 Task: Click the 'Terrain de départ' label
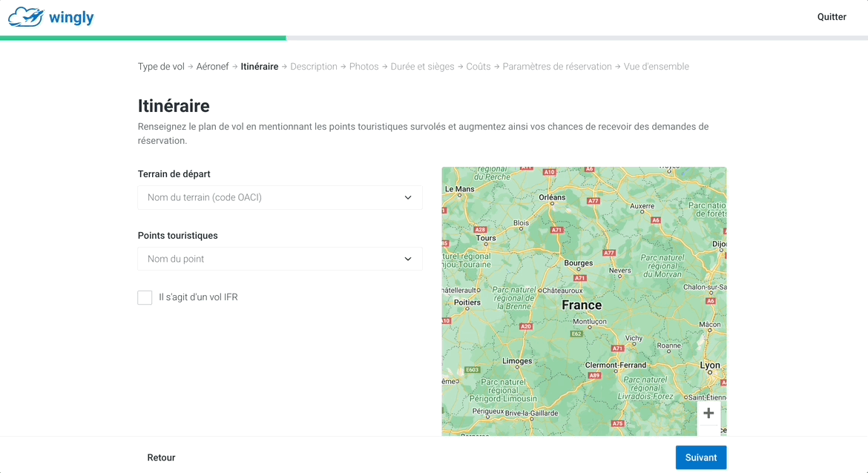pyautogui.click(x=174, y=173)
